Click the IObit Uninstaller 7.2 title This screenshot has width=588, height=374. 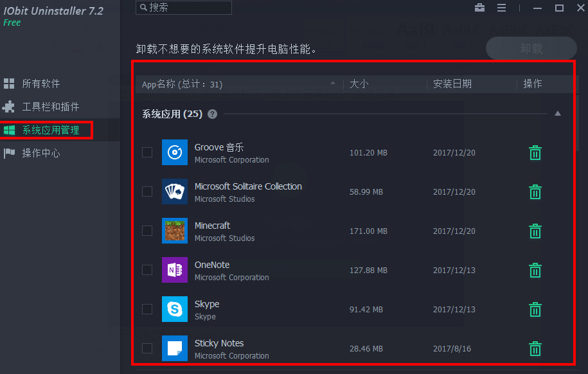click(x=53, y=11)
